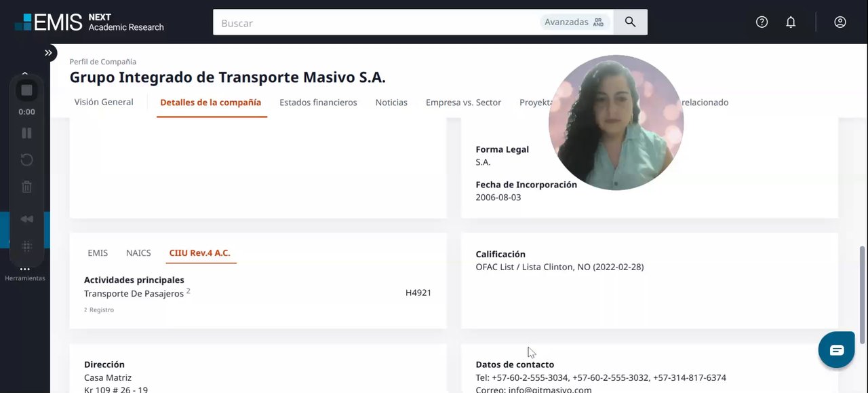The image size is (868, 393).
Task: Click the OFAC List / Lista Clinton entry
Action: coord(559,267)
